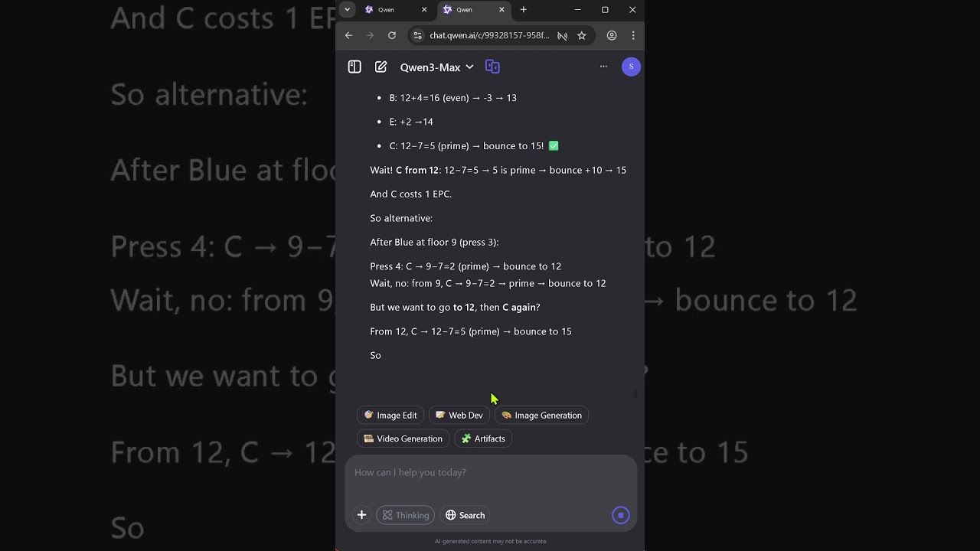The height and width of the screenshot is (551, 980).
Task: Open a new browser tab
Action: [524, 10]
